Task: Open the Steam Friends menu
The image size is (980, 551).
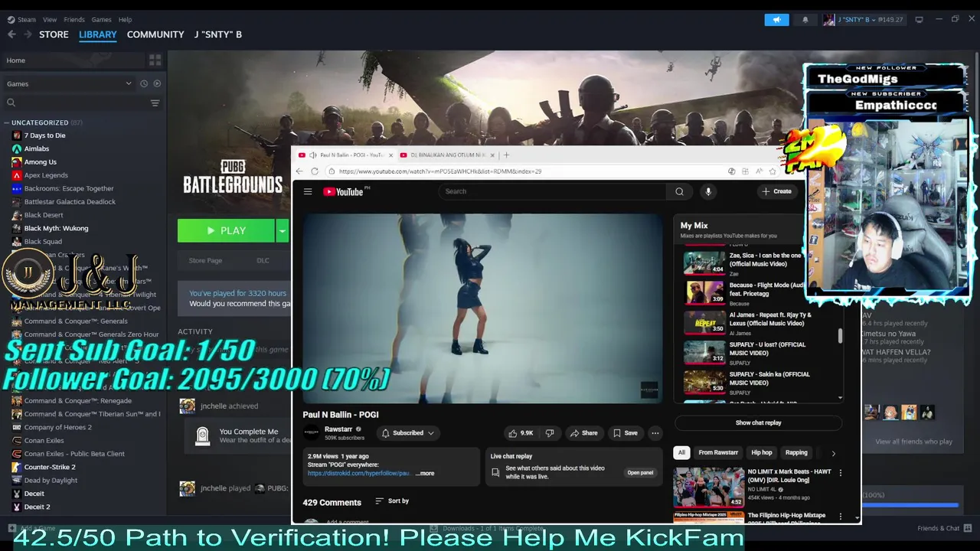Action: click(74, 19)
